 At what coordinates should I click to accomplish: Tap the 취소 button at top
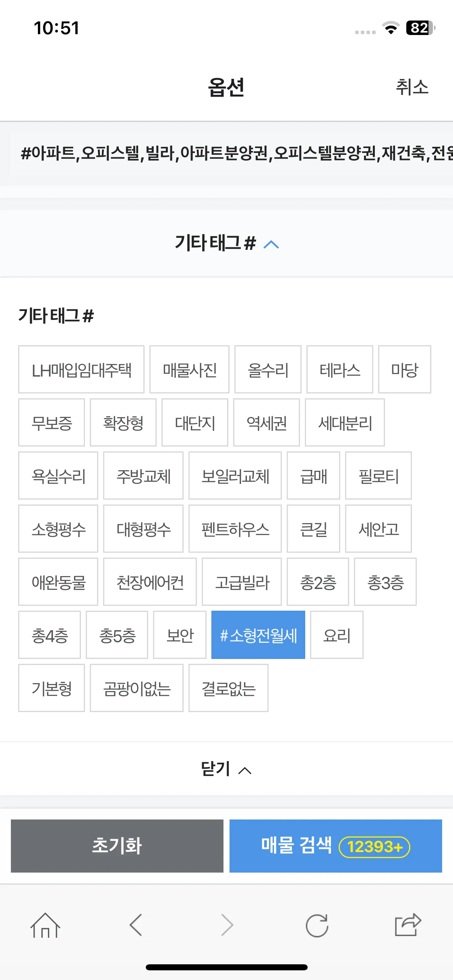click(x=412, y=87)
